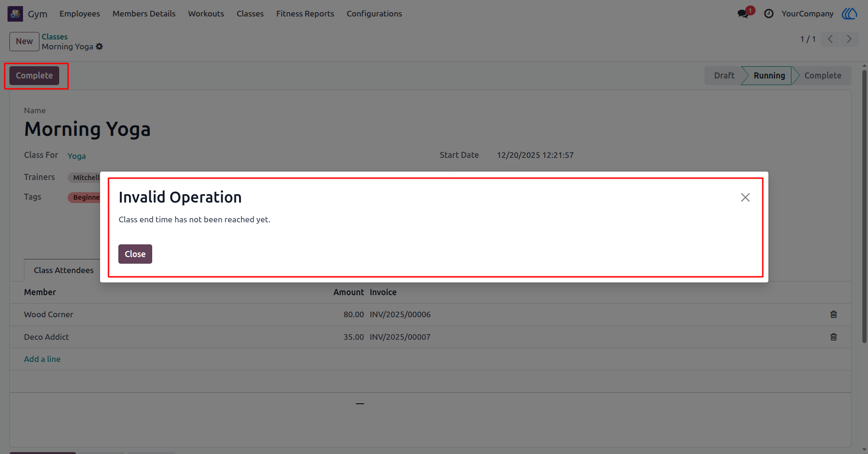Open the Fitness Reports menu
The height and width of the screenshot is (454, 868).
click(305, 14)
